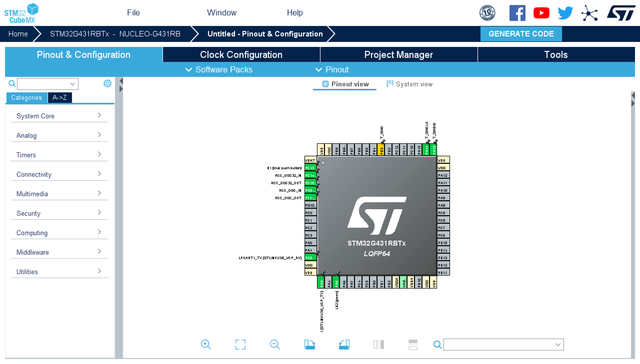640x364 pixels.
Task: Open the Help menu
Action: (x=294, y=13)
